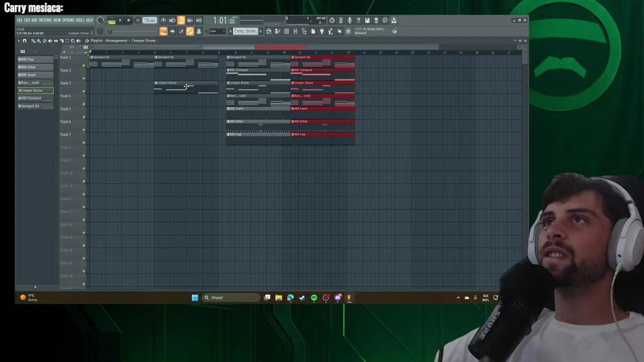This screenshot has height=362, width=644.
Task: Select the Mute tool
Action: (50, 41)
